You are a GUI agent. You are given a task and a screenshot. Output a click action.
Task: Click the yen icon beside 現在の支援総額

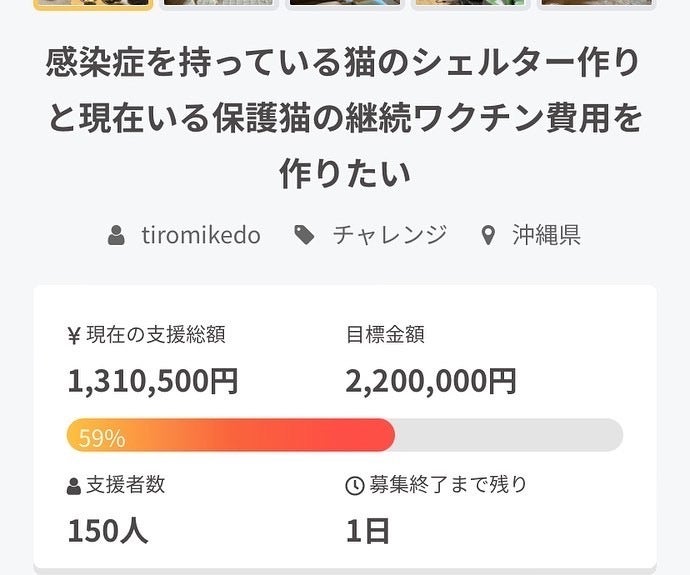point(74,336)
